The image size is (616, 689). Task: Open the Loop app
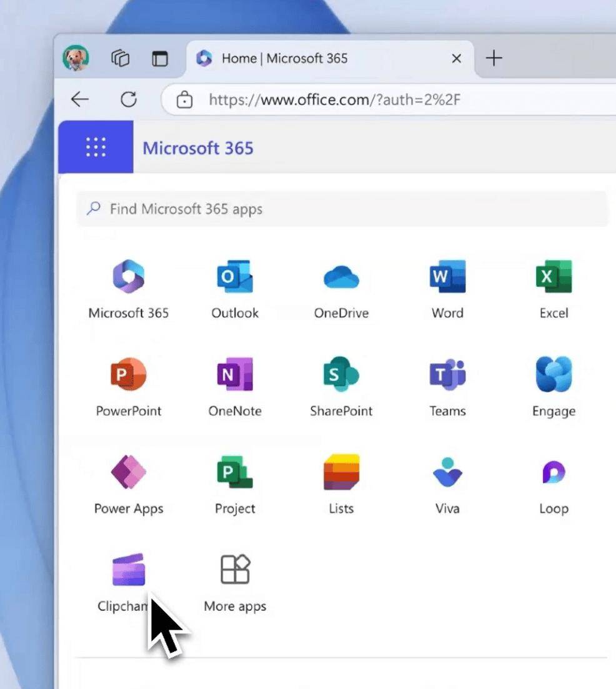[x=554, y=485]
